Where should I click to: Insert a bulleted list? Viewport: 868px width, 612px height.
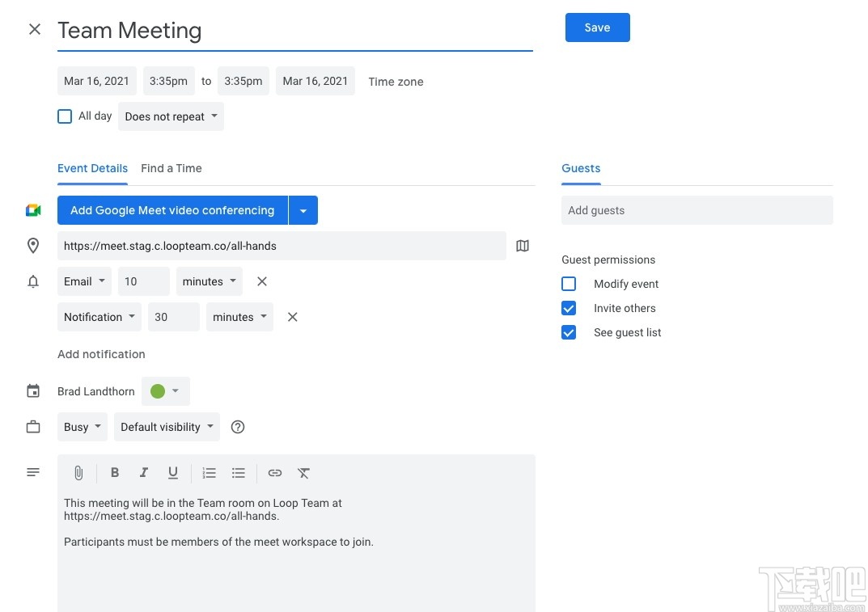[239, 473]
